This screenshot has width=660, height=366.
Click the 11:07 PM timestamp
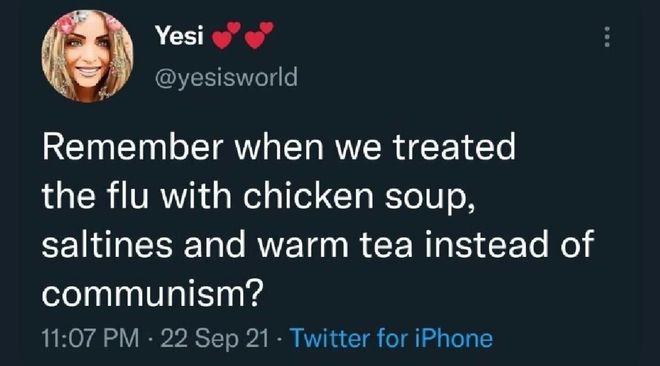pyautogui.click(x=90, y=338)
